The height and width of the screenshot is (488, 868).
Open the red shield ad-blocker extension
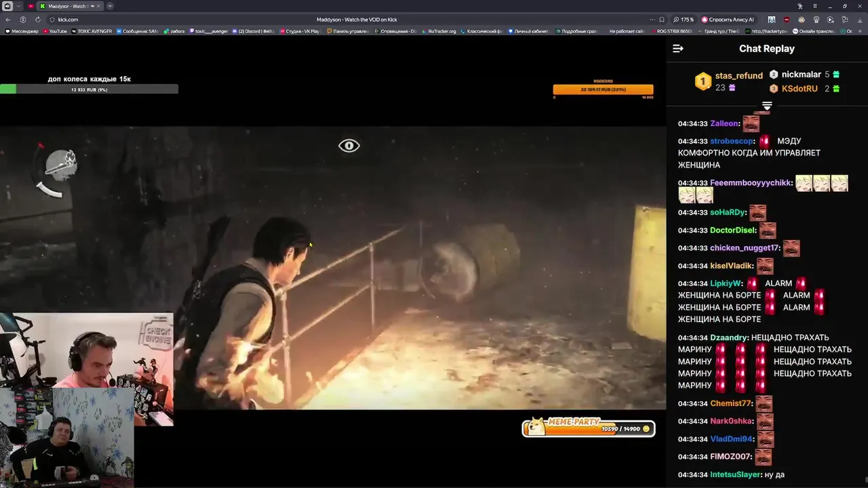point(787,20)
